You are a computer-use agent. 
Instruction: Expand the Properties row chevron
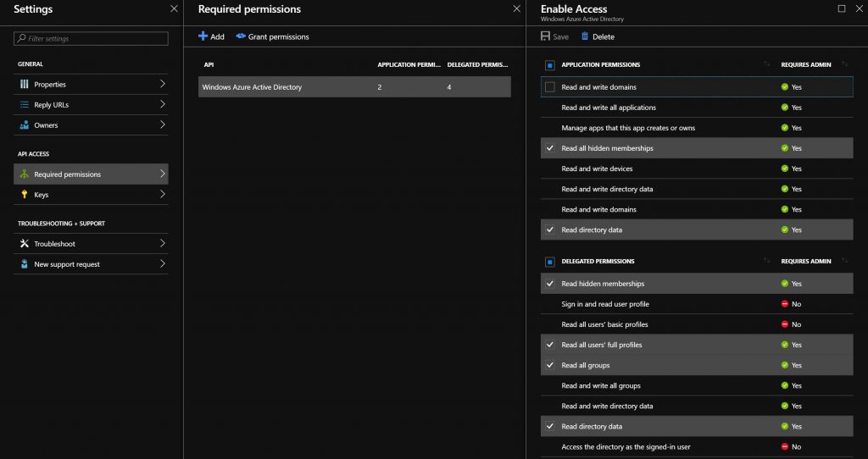click(x=162, y=84)
